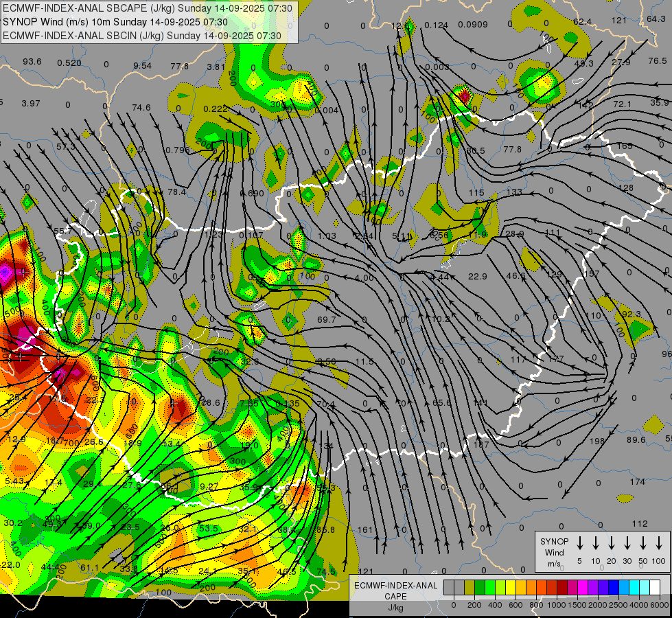Click the map value '165'

tap(625, 146)
